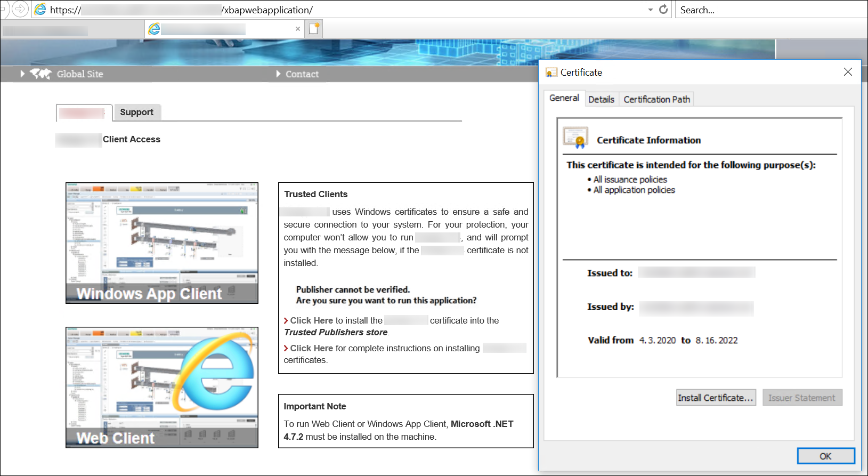Click Internet Explorer icon in address bar
The width and height of the screenshot is (868, 476).
(40, 10)
